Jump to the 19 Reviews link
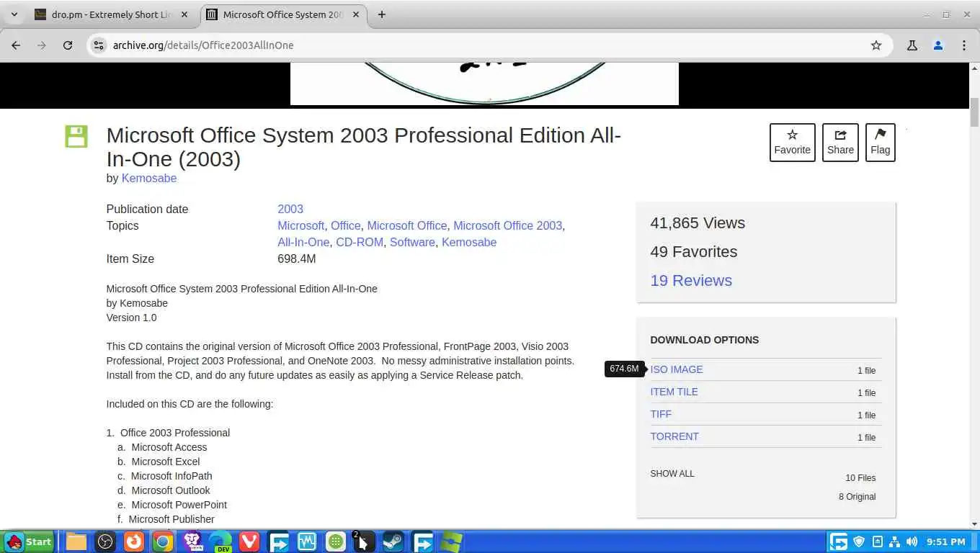This screenshot has width=980, height=553. pos(691,280)
